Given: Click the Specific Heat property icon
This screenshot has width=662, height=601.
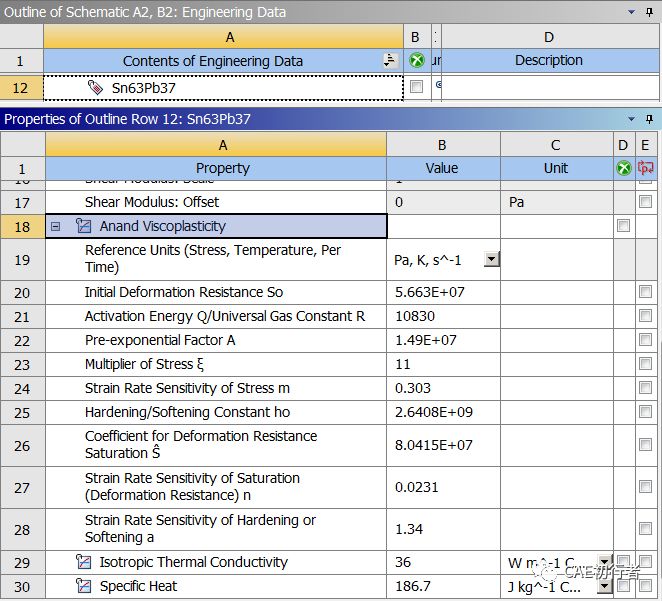Looking at the screenshot, I should click(x=83, y=586).
